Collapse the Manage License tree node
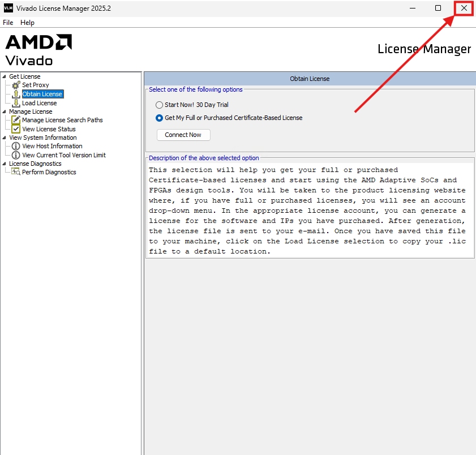The height and width of the screenshot is (455, 476). 5,111
